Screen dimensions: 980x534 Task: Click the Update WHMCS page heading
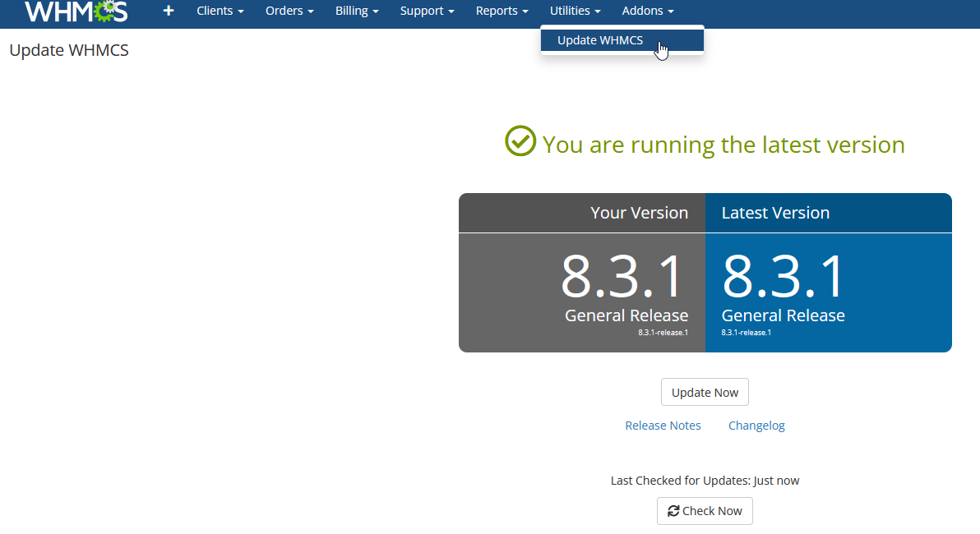point(69,50)
